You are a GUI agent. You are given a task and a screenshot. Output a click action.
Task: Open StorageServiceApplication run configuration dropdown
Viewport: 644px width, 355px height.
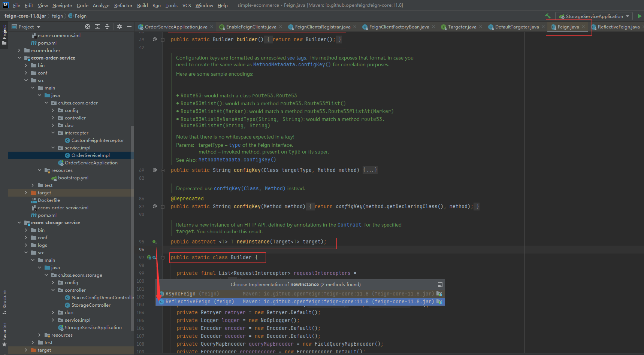tap(594, 16)
